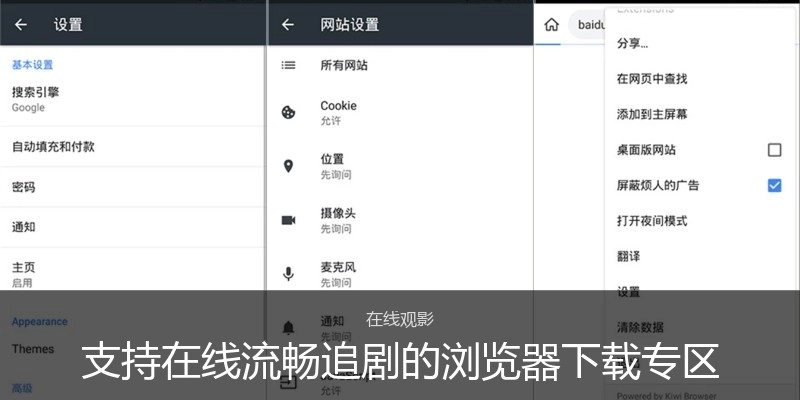Click the Cookie icon

click(288, 112)
